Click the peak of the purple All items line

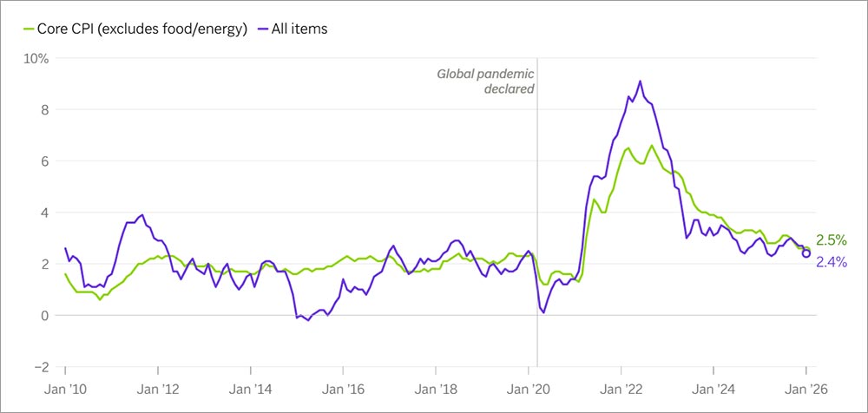640,82
